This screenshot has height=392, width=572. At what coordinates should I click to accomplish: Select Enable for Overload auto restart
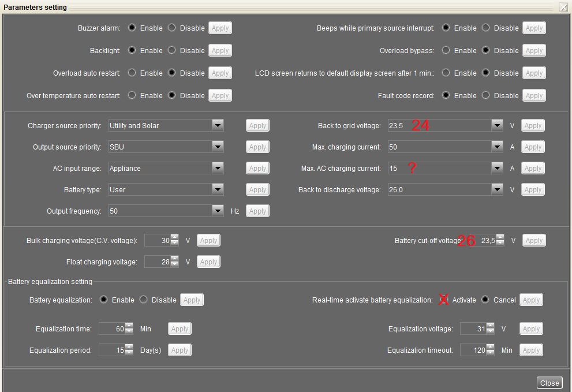(132, 73)
